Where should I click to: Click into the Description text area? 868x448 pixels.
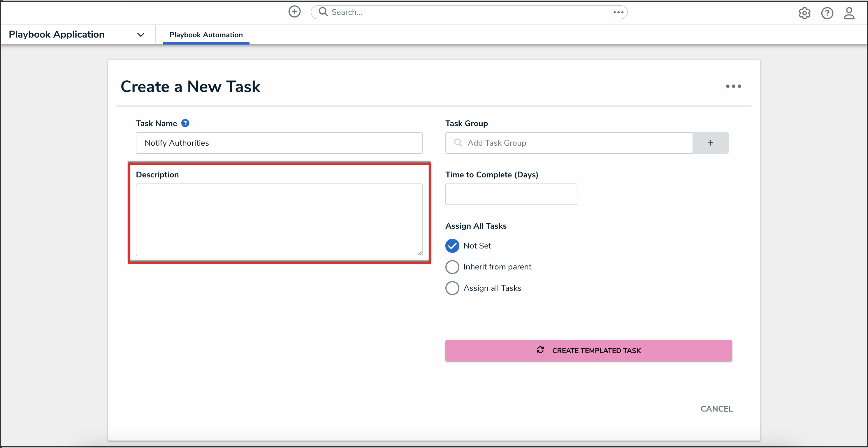click(x=279, y=220)
